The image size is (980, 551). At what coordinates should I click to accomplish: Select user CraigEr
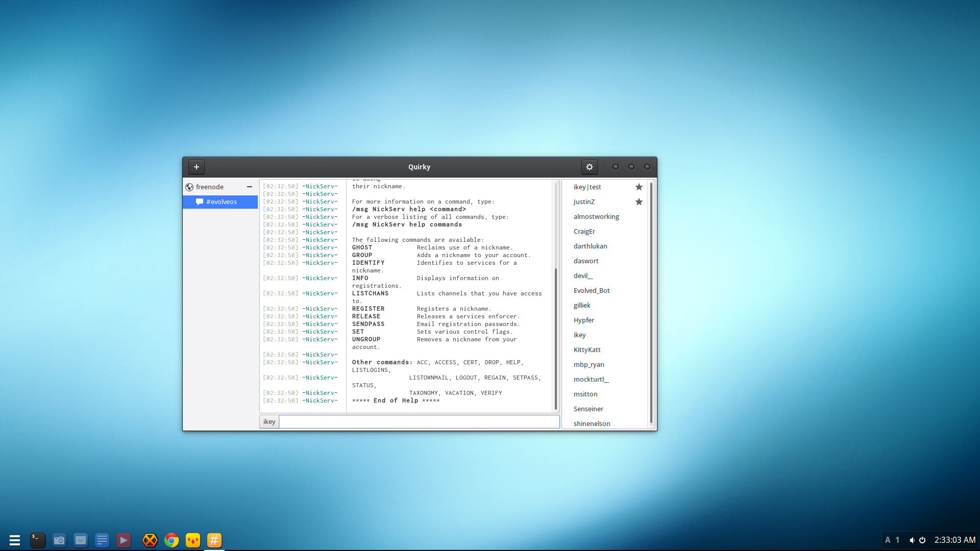tap(605, 231)
